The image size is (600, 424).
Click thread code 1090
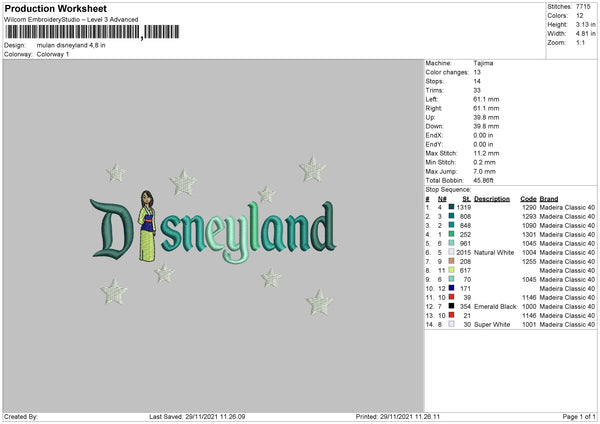(529, 225)
